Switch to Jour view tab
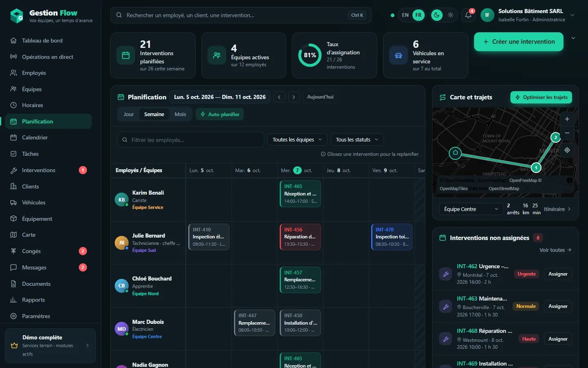588x368 pixels. click(129, 114)
